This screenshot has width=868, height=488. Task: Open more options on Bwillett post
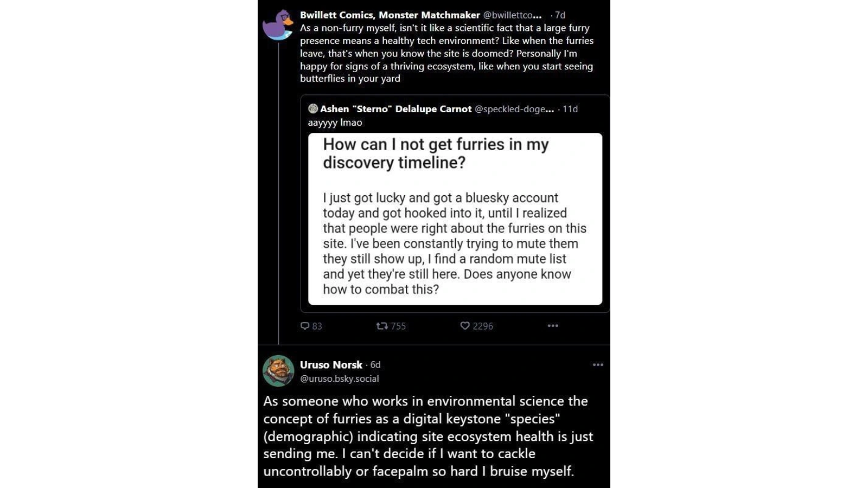[x=553, y=326]
